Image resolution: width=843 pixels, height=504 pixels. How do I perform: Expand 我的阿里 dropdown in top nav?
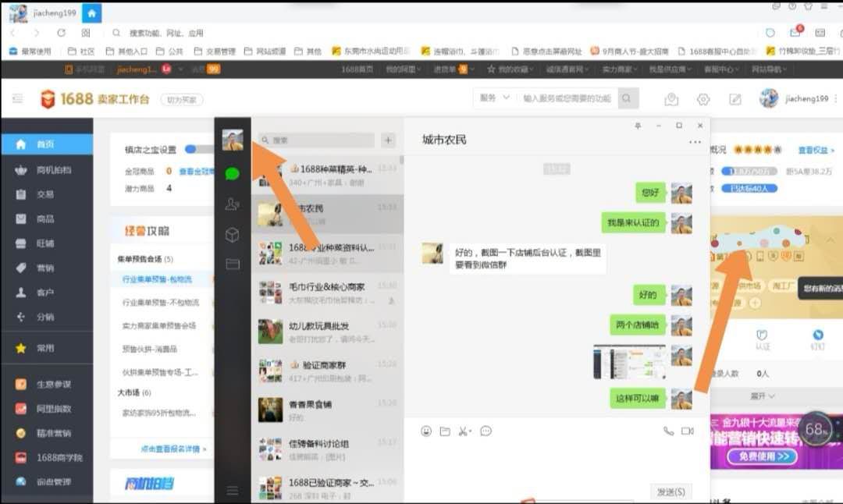404,69
